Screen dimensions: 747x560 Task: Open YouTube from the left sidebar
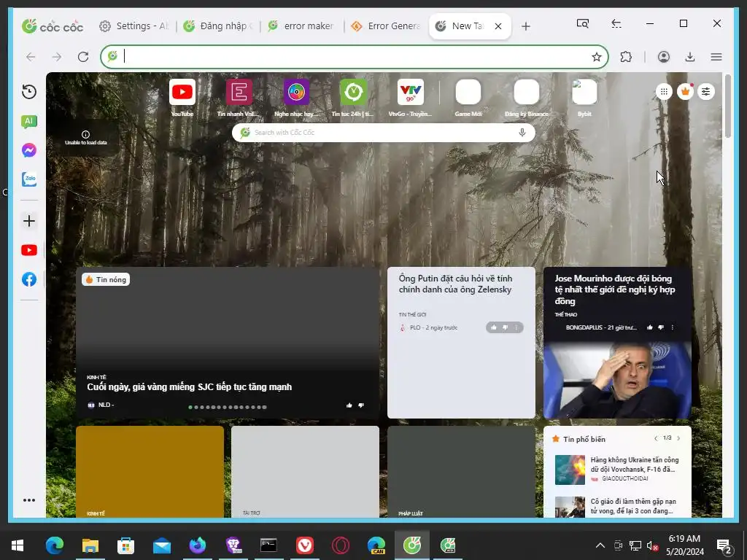pos(29,251)
